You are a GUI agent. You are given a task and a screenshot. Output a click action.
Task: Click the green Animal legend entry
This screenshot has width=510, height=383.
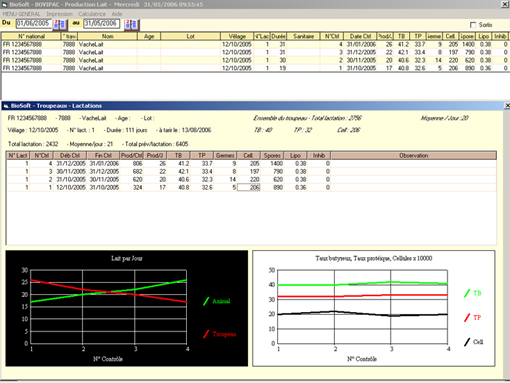pyautogui.click(x=217, y=301)
